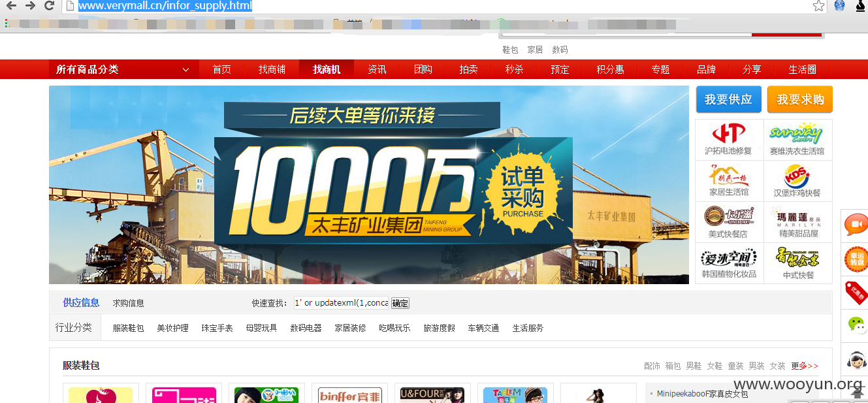Open the 找商铺 nav item

(x=272, y=69)
